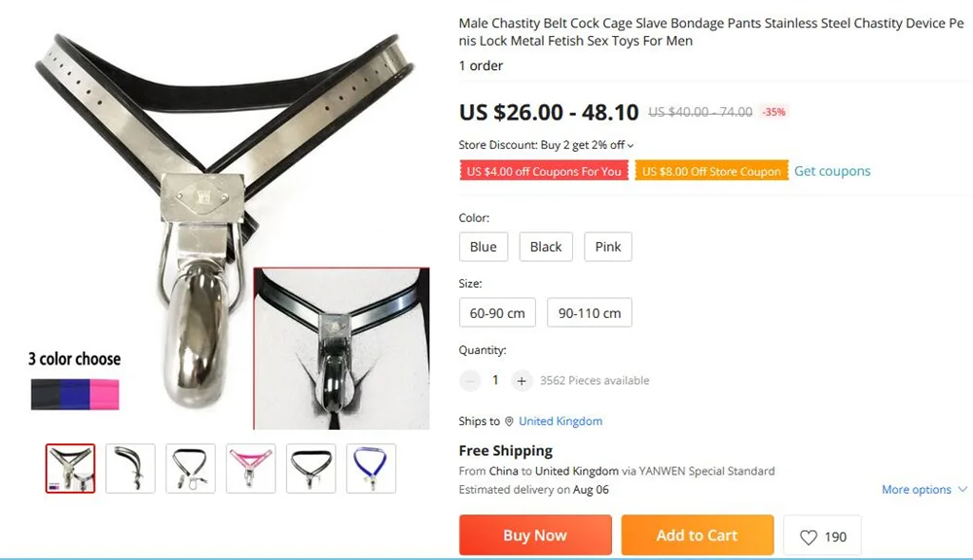Screen dimensions: 973x560
Task: Select the first product thumbnail with red border
Action: (x=70, y=469)
